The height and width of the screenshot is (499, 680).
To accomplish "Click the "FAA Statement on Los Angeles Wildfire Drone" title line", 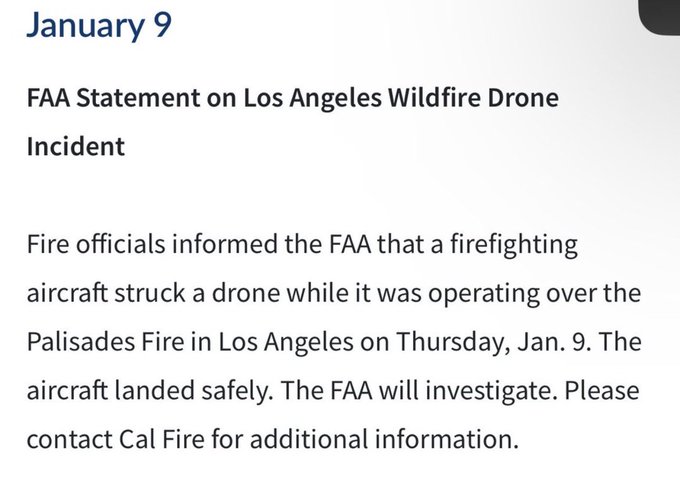I will pos(293,98).
